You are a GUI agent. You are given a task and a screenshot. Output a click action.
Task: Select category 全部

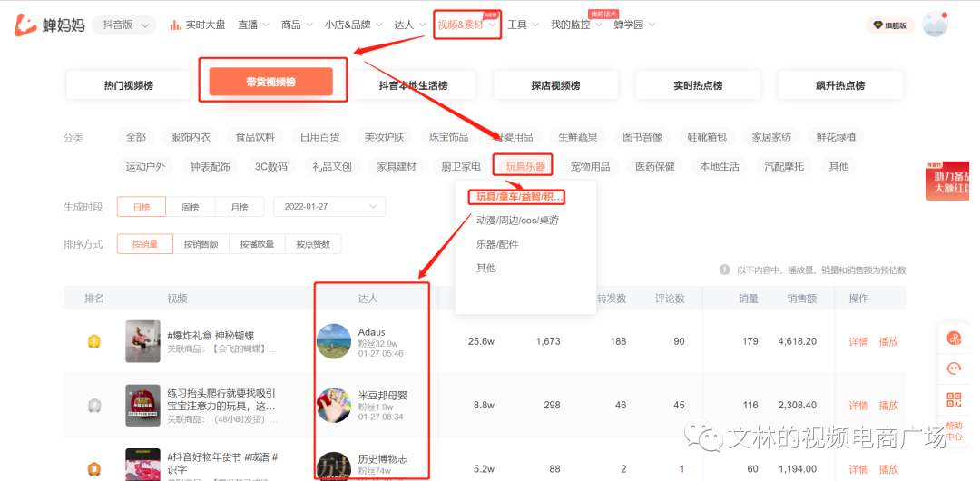tap(135, 137)
